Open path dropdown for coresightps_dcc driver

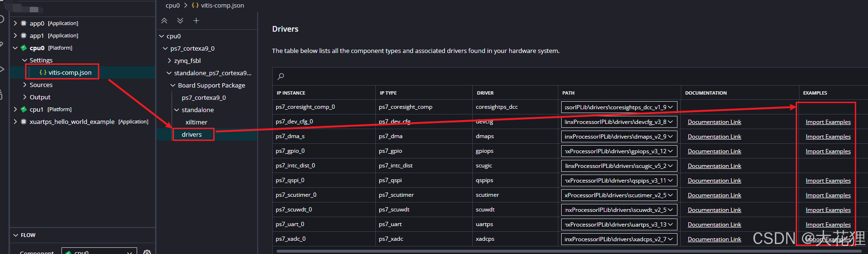(x=619, y=107)
